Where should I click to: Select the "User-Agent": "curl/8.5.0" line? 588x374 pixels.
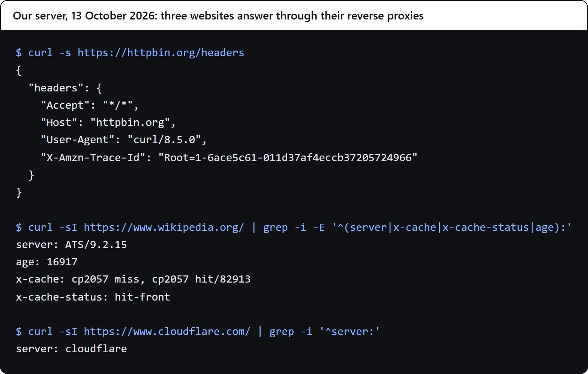tap(124, 140)
